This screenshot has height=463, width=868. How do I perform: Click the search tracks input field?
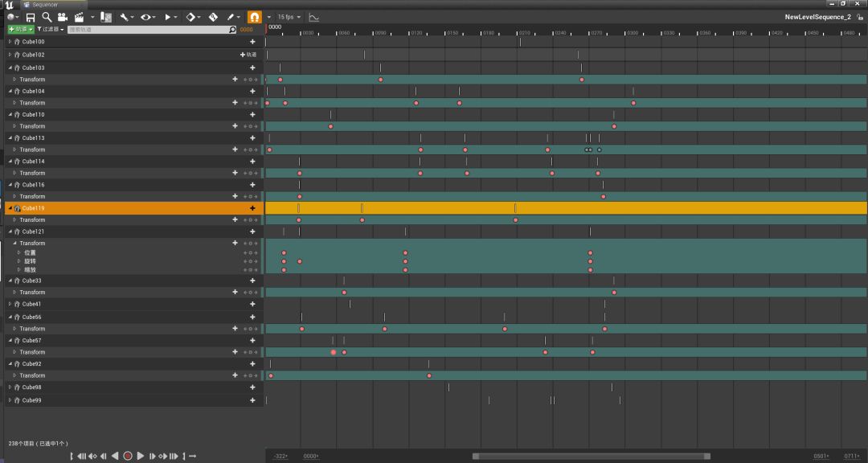pyautogui.click(x=149, y=30)
